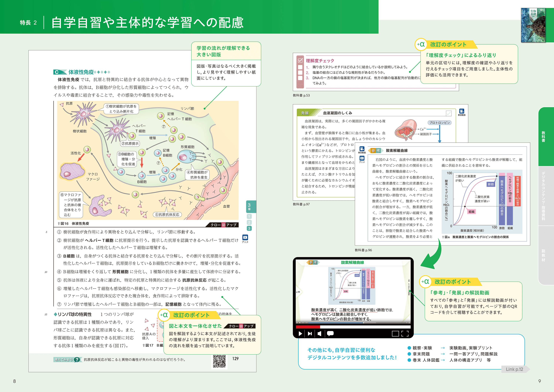Image resolution: width=554 pixels, height=392 pixels.
Task: Follow the Link p.12 button
Action: click(x=514, y=369)
